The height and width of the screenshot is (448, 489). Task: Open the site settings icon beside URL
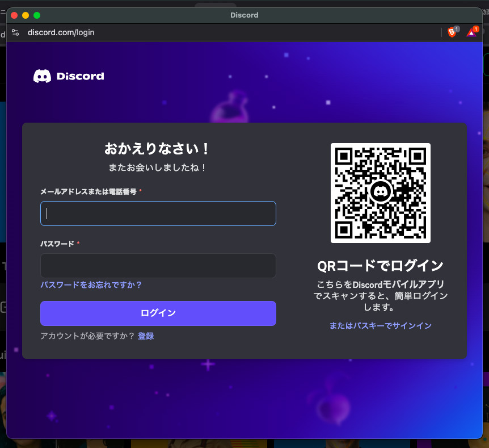click(x=15, y=32)
